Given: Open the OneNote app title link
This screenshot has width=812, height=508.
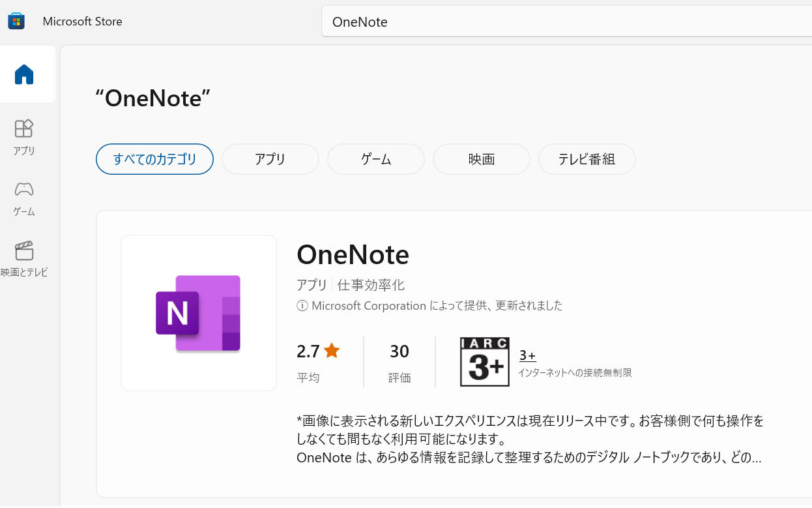Looking at the screenshot, I should (353, 254).
